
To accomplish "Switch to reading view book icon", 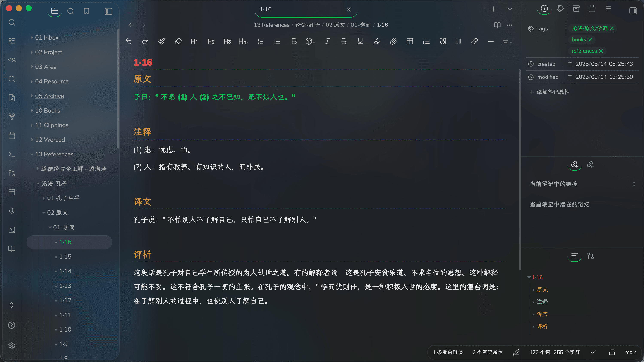I will point(497,25).
